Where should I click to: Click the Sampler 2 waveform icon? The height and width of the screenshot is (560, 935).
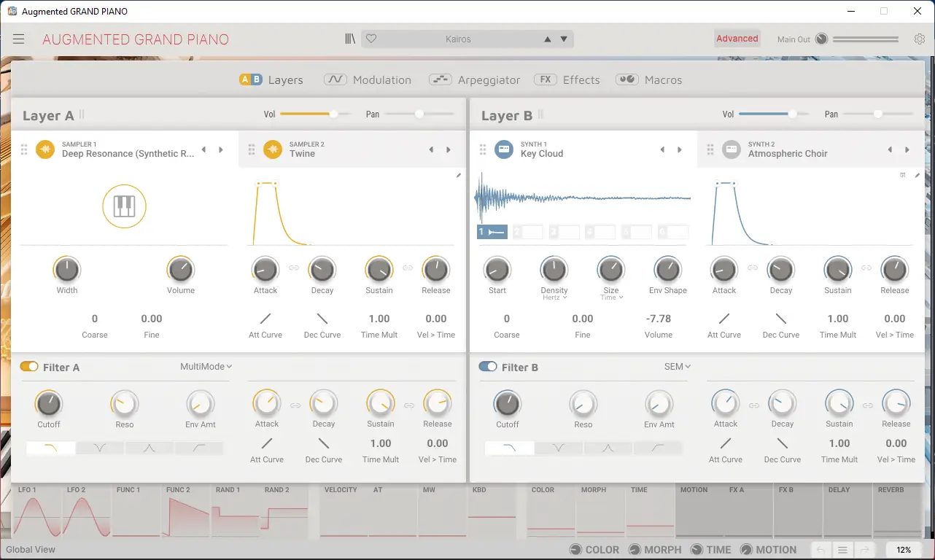(273, 149)
